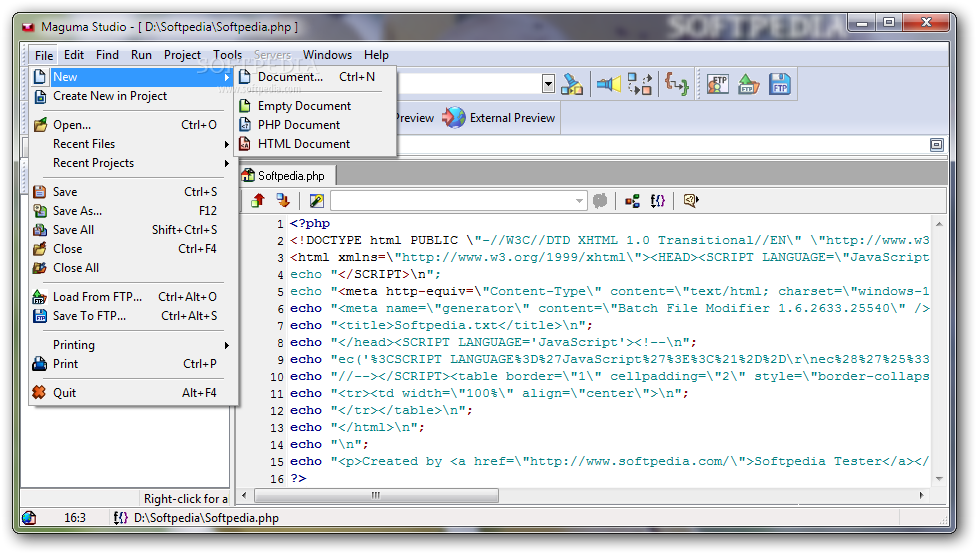Choose Open... from File menu
Image resolution: width=977 pixels, height=554 pixels.
click(133, 125)
